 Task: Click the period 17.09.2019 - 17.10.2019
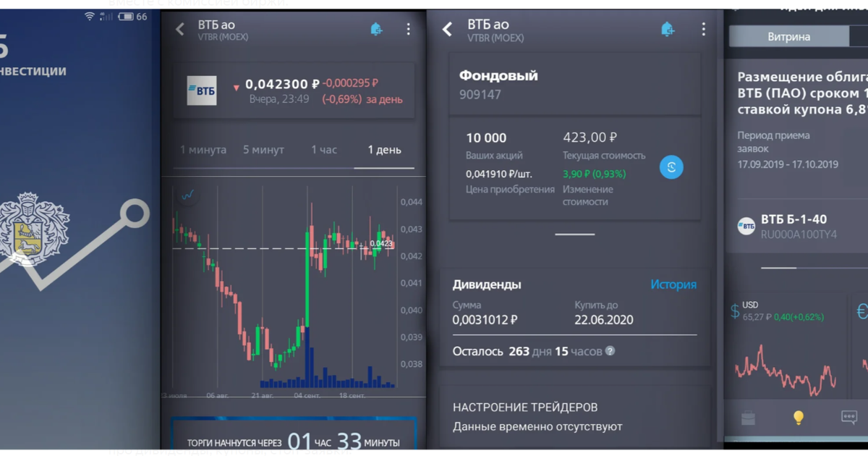788,164
